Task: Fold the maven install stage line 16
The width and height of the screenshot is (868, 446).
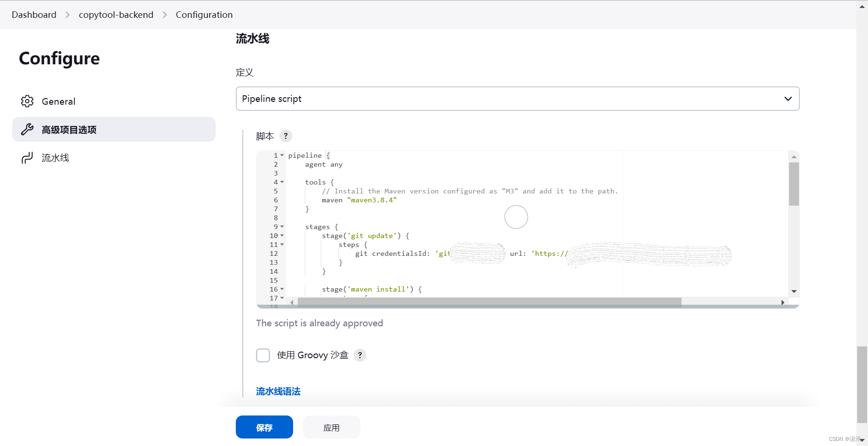Action: coord(282,289)
